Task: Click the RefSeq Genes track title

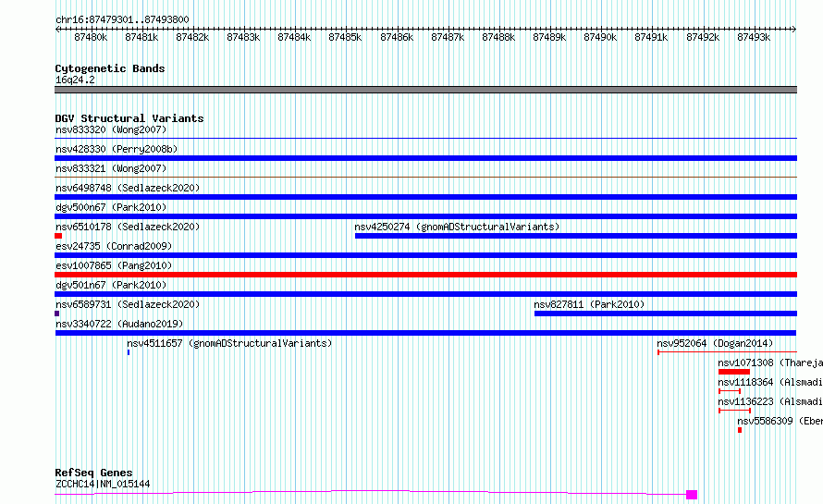Action: [93, 473]
